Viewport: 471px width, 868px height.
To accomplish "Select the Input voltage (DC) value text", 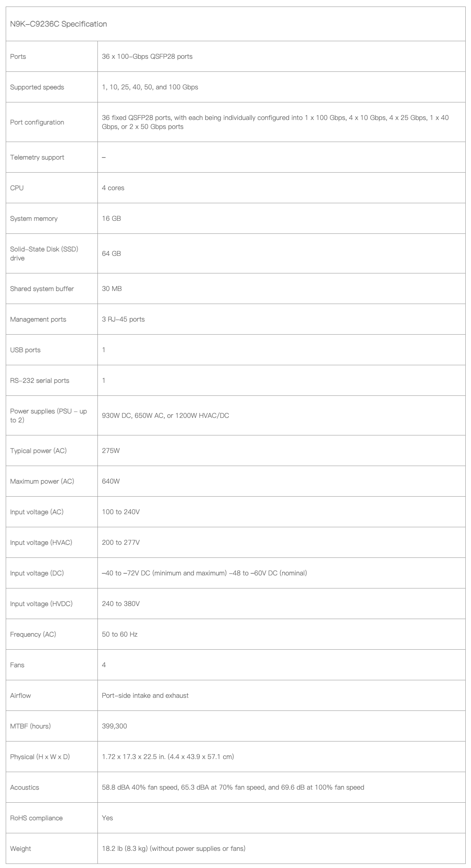I will tap(204, 573).
